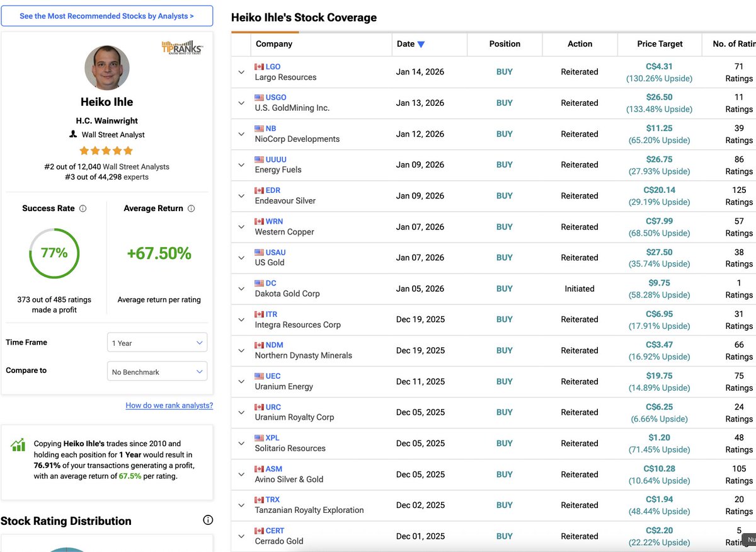The height and width of the screenshot is (552, 756).
Task: Click the $26.50 price target for U.S. GoldMining
Action: 659,97
